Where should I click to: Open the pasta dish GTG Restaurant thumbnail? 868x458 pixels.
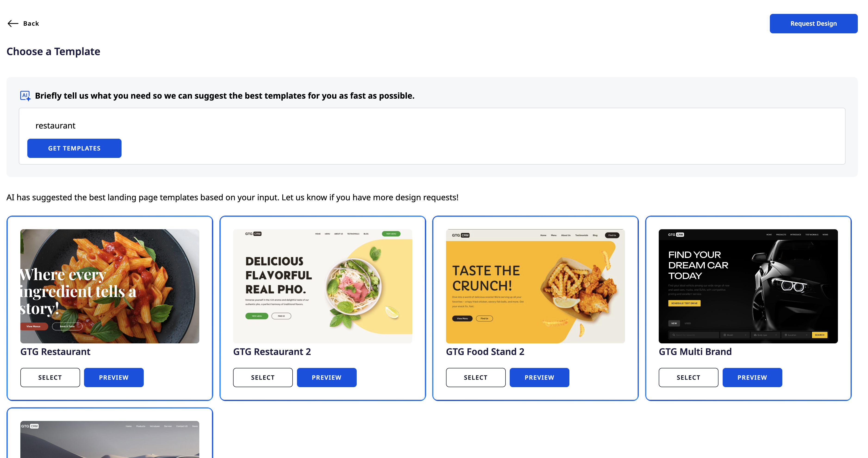click(x=109, y=286)
